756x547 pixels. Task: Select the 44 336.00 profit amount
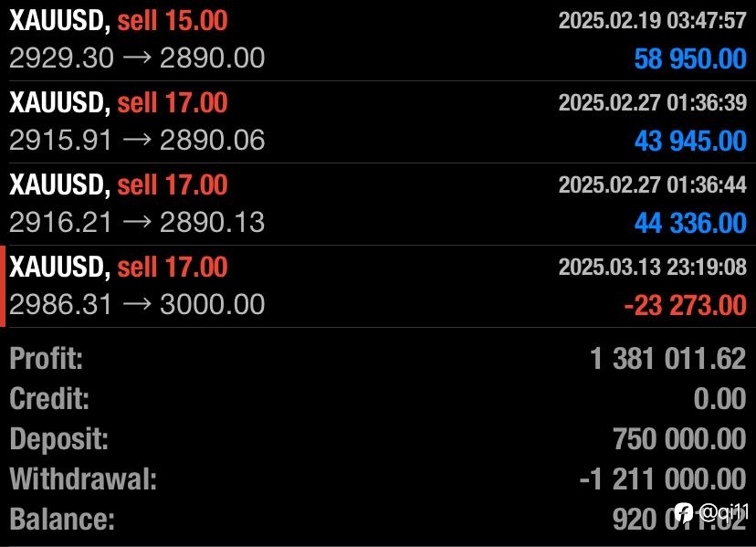tap(690, 223)
